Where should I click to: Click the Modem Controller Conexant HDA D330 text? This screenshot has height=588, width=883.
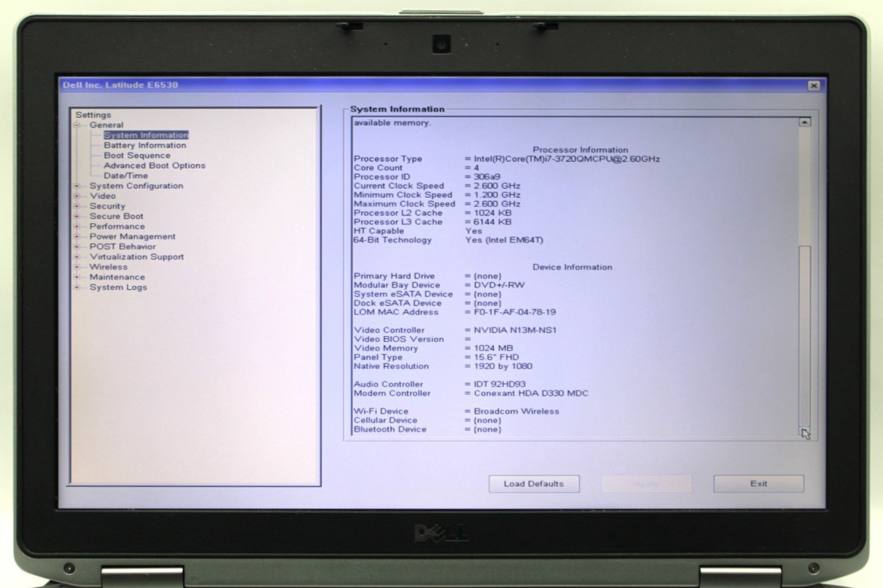click(531, 394)
